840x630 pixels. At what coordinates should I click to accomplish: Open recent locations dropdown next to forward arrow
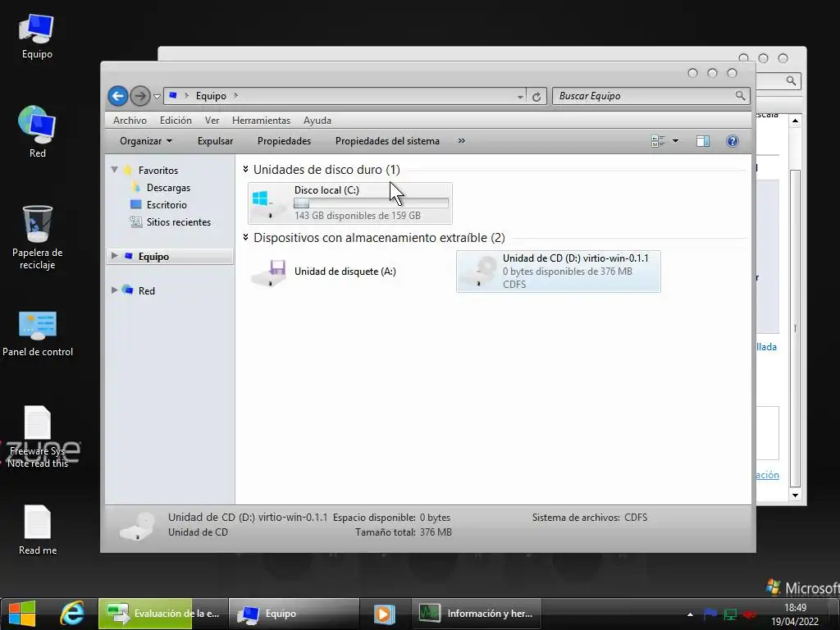click(157, 97)
